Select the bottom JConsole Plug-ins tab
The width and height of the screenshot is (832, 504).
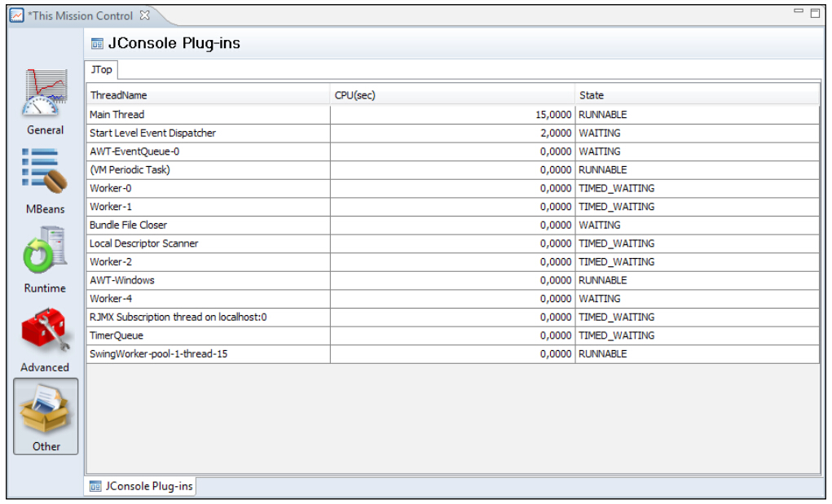(x=141, y=486)
